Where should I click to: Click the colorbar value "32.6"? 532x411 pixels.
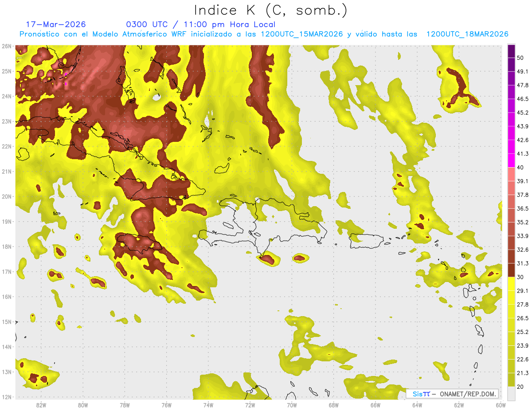523,250
